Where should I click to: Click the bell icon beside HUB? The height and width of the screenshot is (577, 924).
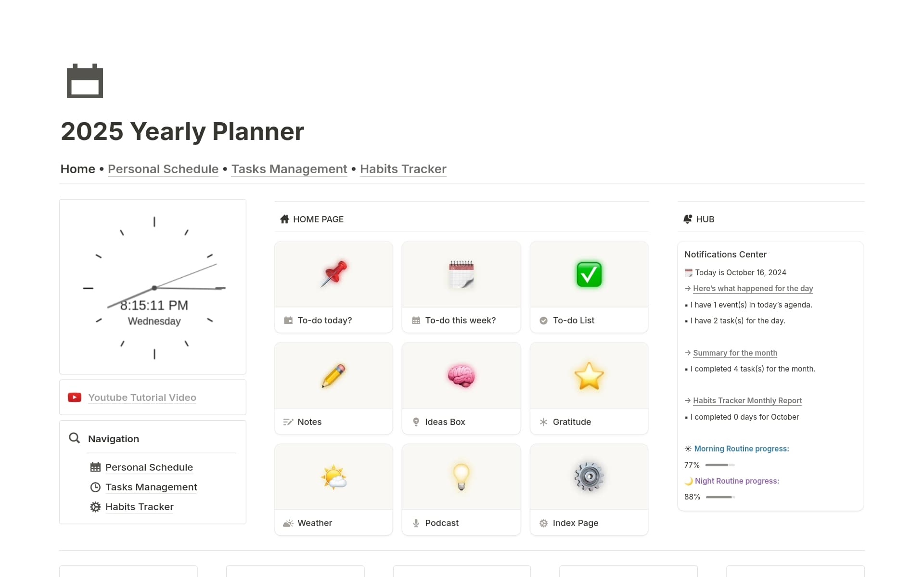[x=687, y=219]
